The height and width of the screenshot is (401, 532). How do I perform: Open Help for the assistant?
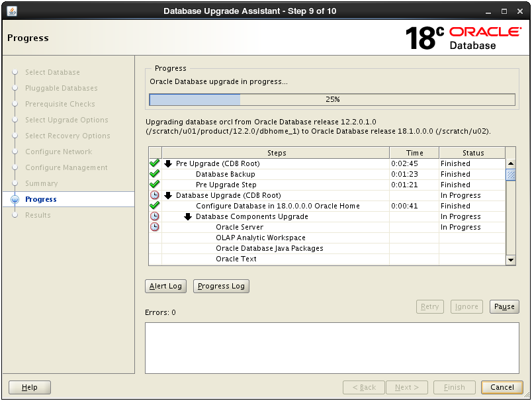point(30,387)
